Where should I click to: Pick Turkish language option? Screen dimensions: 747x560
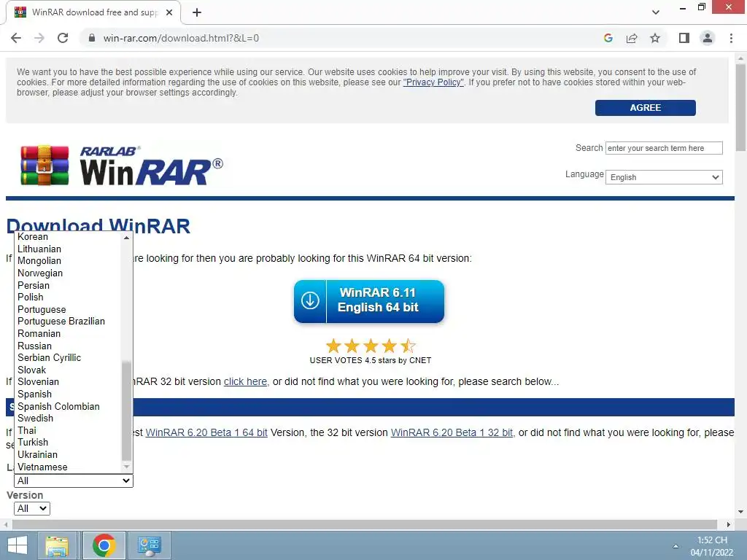(69, 443)
